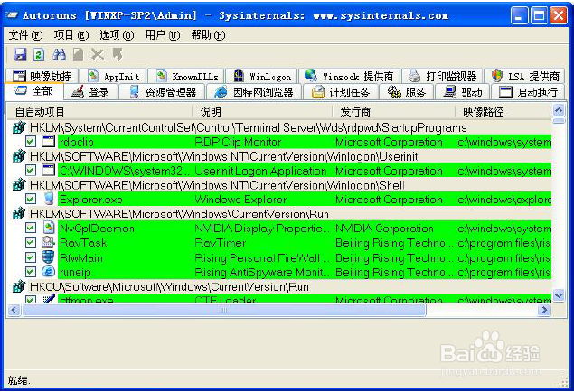Click the vertical scrollbar up arrow

tap(559, 109)
